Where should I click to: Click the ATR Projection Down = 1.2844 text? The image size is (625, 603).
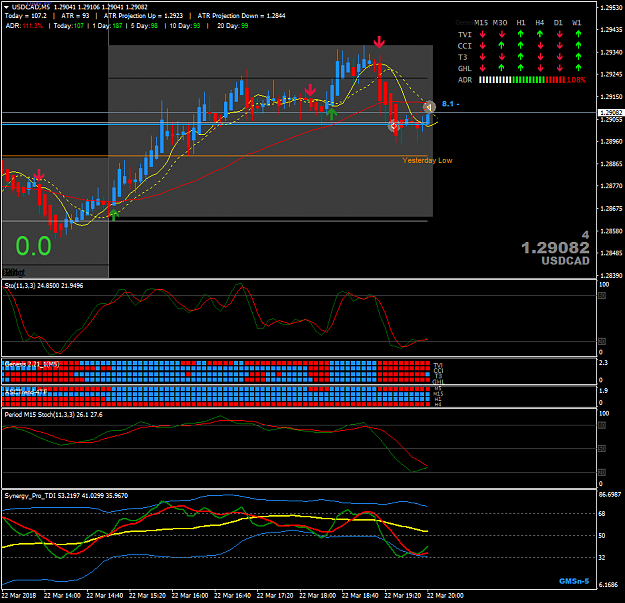point(242,16)
